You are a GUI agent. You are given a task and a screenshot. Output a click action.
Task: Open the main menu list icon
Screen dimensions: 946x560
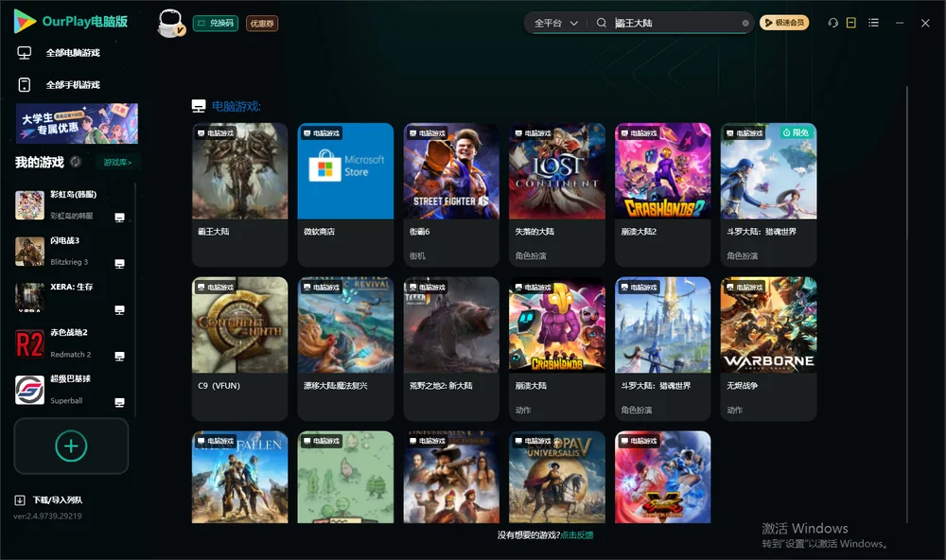(x=873, y=23)
